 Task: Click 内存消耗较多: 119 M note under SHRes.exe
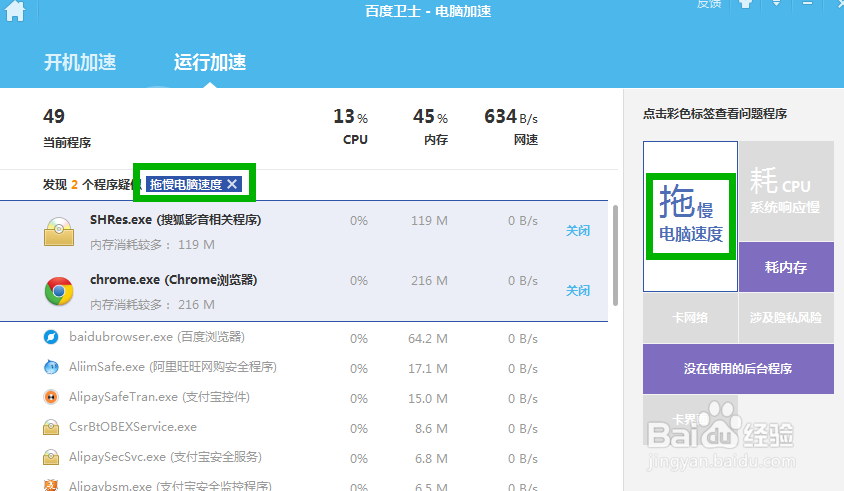pyautogui.click(x=152, y=245)
